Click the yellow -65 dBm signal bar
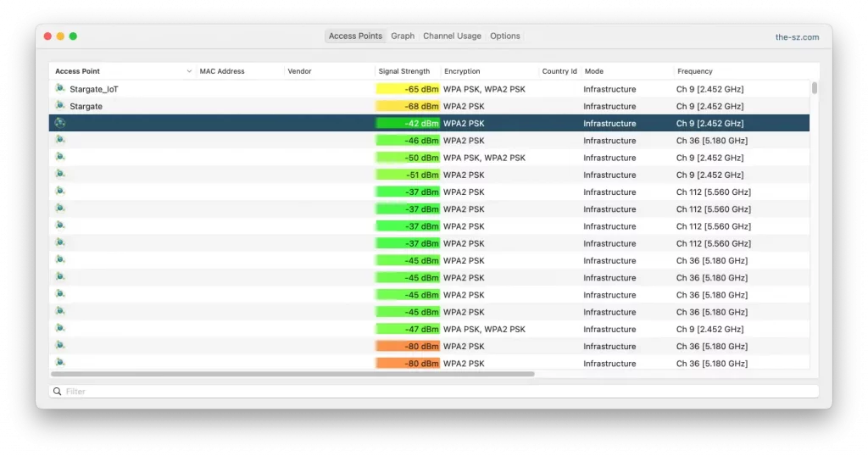Viewport: 868px width, 456px height. (408, 89)
